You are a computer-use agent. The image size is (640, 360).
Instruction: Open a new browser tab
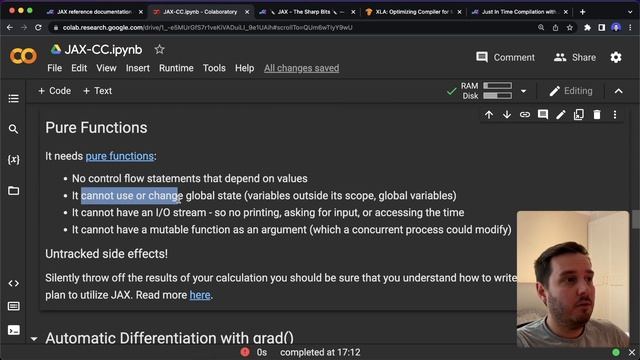[582, 12]
